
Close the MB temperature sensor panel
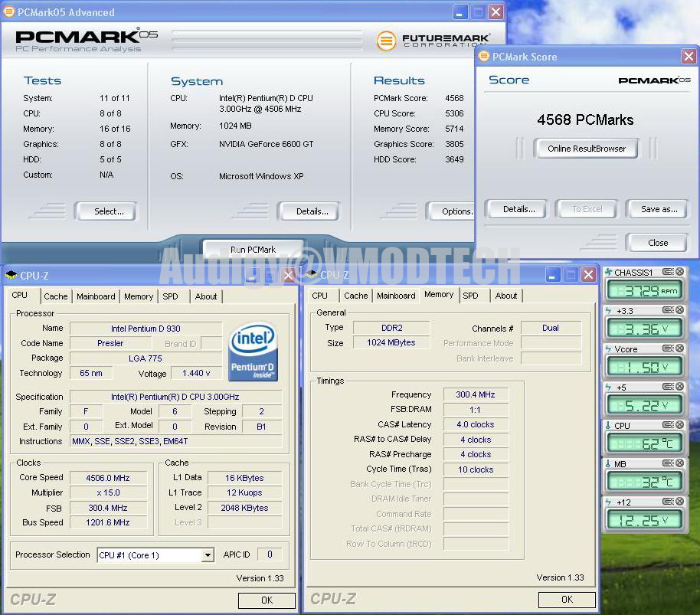pyautogui.click(x=679, y=463)
